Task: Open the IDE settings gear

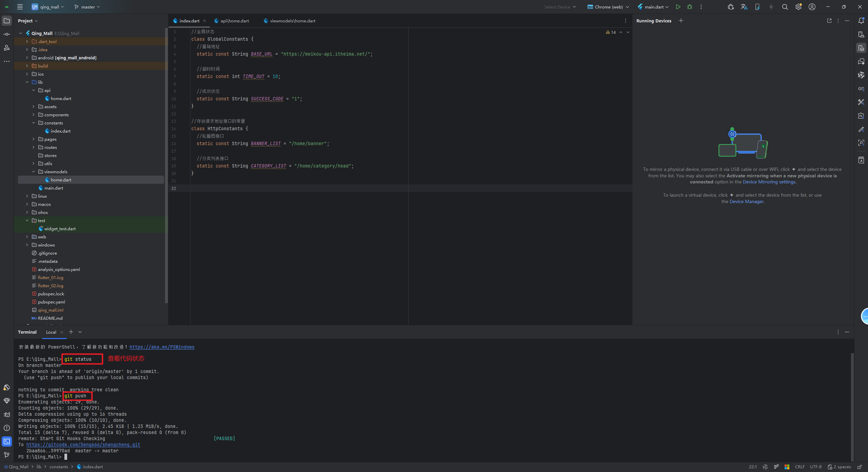Action: [x=798, y=7]
